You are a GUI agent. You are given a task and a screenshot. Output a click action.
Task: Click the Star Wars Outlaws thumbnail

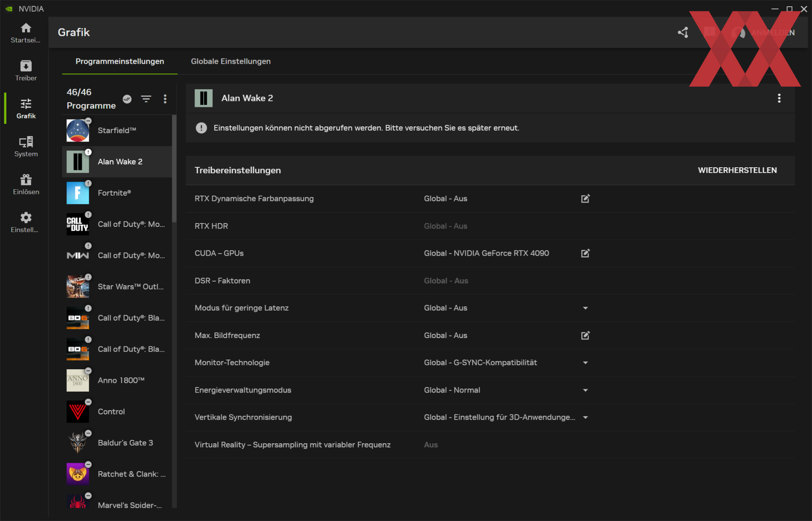78,286
